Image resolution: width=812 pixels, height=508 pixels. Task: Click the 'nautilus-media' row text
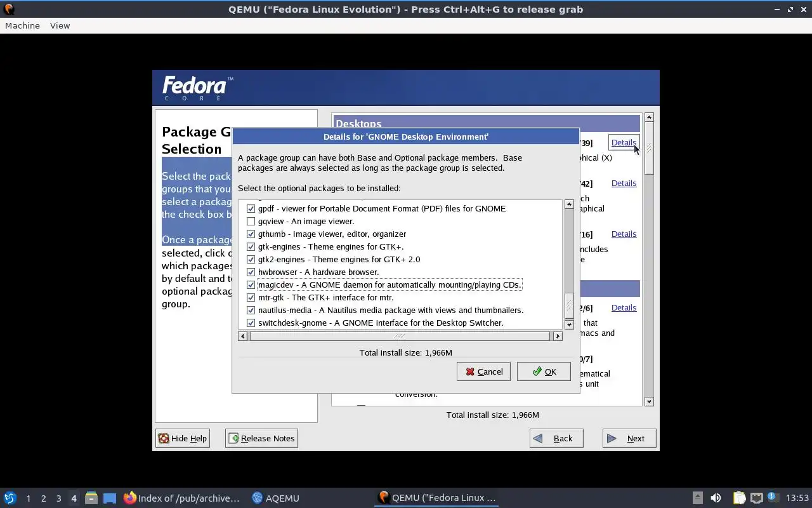tap(391, 310)
